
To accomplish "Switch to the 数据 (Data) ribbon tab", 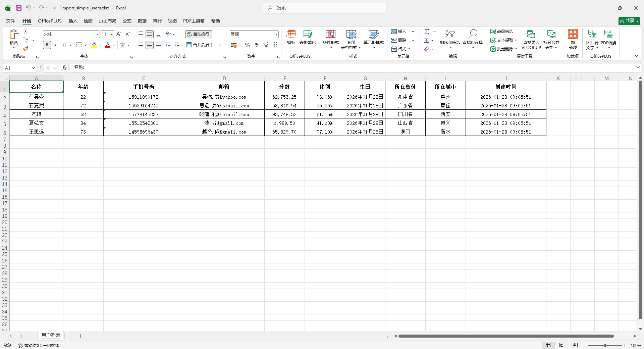I will (x=142, y=21).
